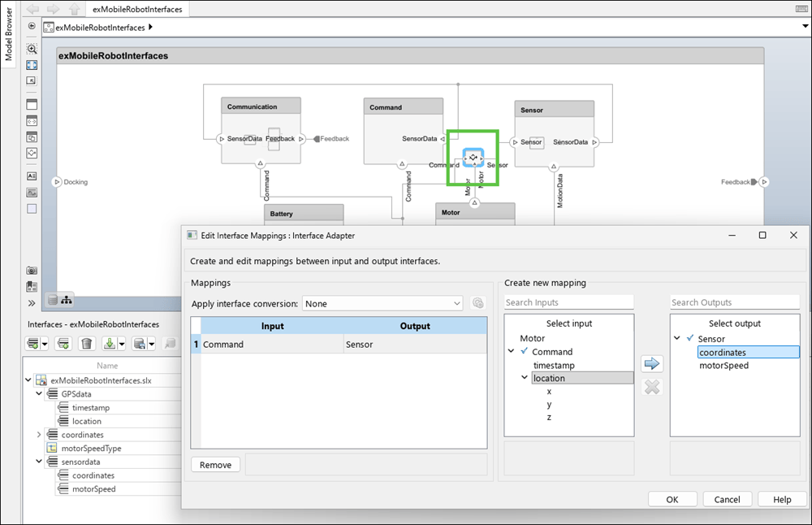Click Cancel in the dialog
This screenshot has width=812, height=525.
tap(727, 499)
